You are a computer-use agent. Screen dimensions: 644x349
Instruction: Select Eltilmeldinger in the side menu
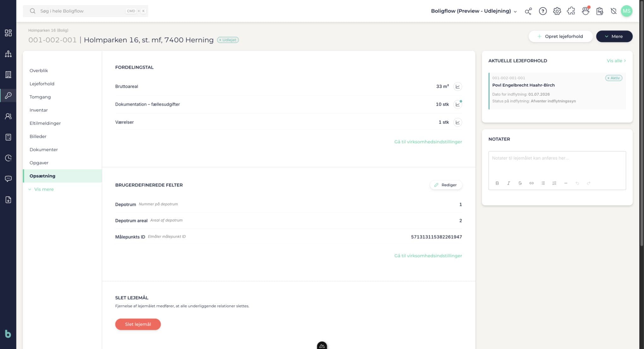(45, 123)
